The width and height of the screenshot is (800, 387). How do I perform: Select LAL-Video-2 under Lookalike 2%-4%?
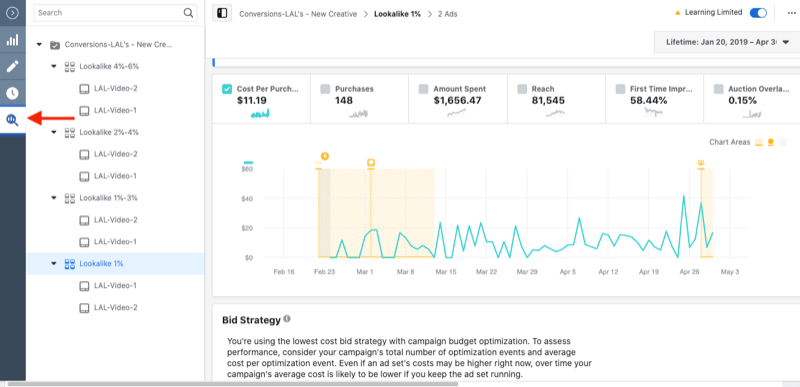(116, 154)
